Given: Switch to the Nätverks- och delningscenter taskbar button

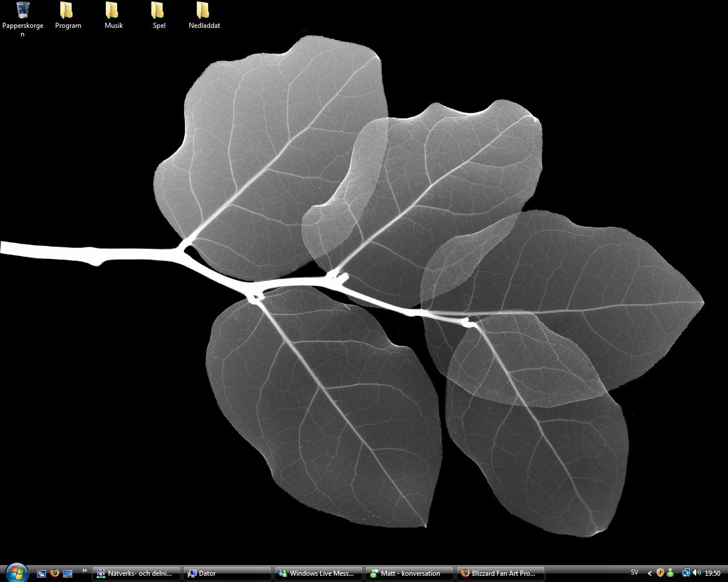Looking at the screenshot, I should pos(136,573).
